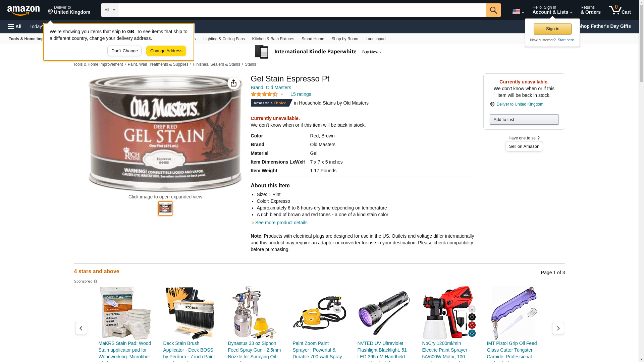Click the Amazon search input field
This screenshot has width=644, height=362.
click(302, 10)
